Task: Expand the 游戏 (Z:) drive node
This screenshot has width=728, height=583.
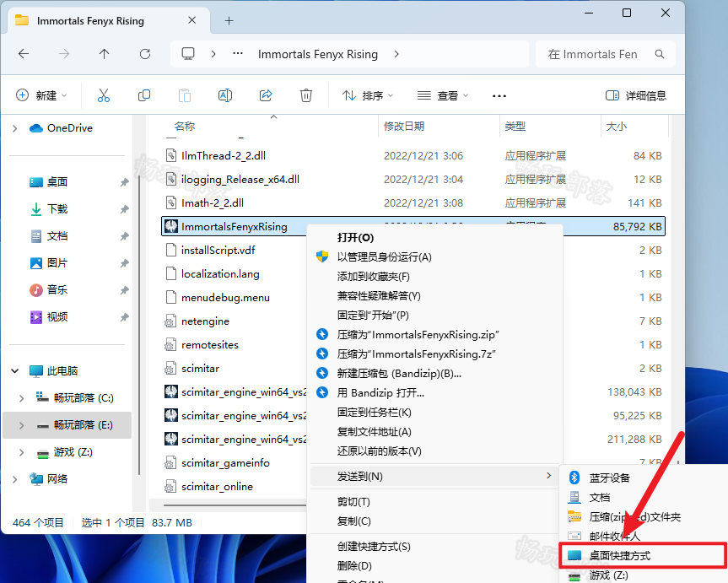Action: click(21, 452)
